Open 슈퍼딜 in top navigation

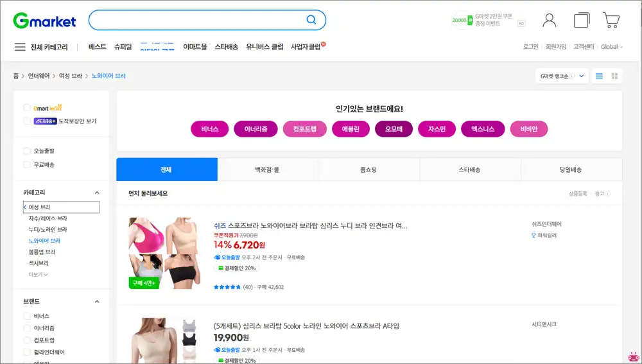pyautogui.click(x=123, y=47)
